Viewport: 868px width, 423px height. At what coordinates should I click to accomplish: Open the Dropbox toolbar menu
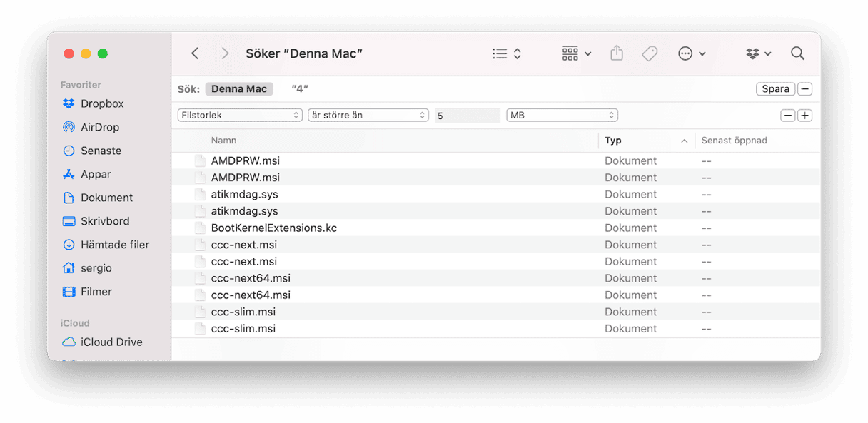[x=758, y=53]
